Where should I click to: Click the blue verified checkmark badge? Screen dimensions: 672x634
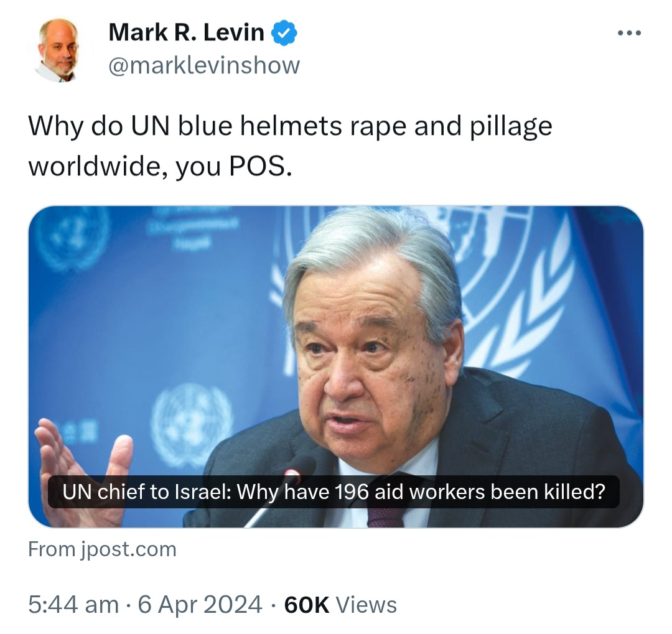[284, 33]
